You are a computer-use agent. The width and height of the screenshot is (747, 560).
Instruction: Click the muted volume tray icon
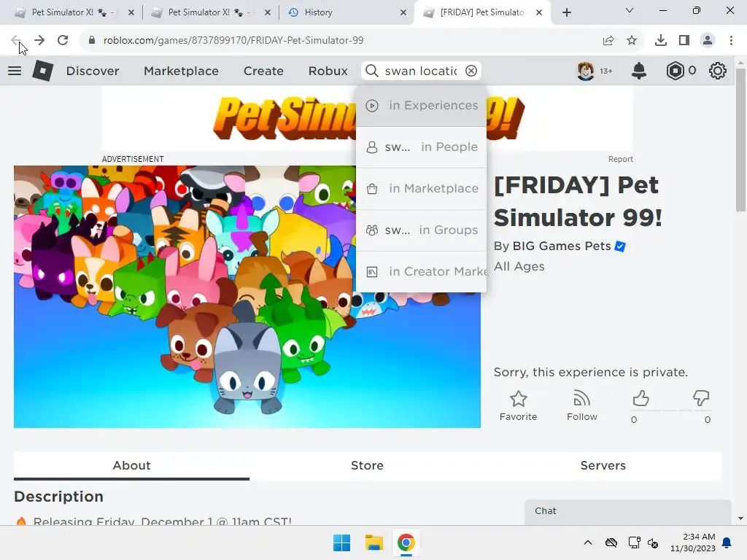pyautogui.click(x=653, y=542)
